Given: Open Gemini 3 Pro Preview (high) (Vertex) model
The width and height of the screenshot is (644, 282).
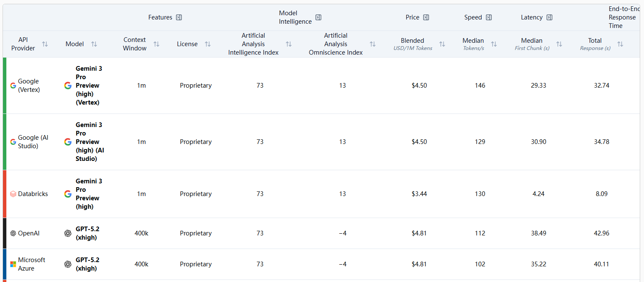Looking at the screenshot, I should 89,86.
